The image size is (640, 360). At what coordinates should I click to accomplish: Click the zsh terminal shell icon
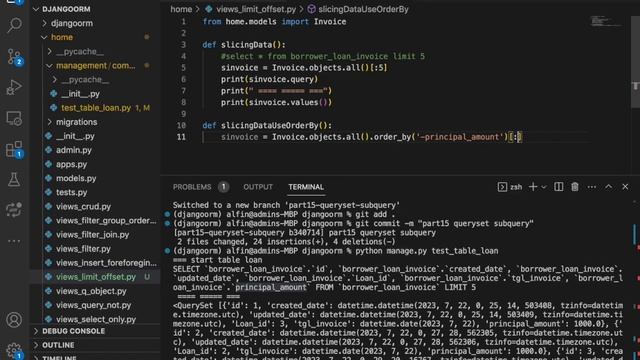tap(502, 187)
